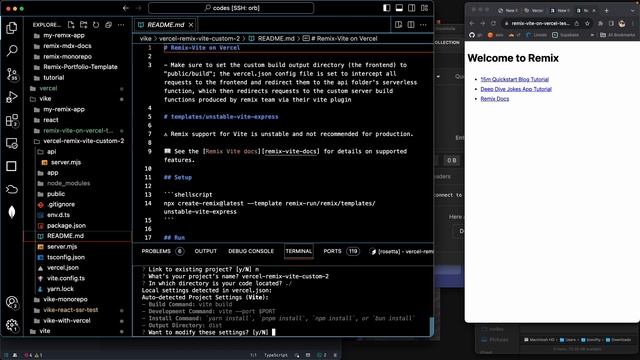
Task: Switch to the DEBUG CONSOLE tab
Action: tap(251, 251)
